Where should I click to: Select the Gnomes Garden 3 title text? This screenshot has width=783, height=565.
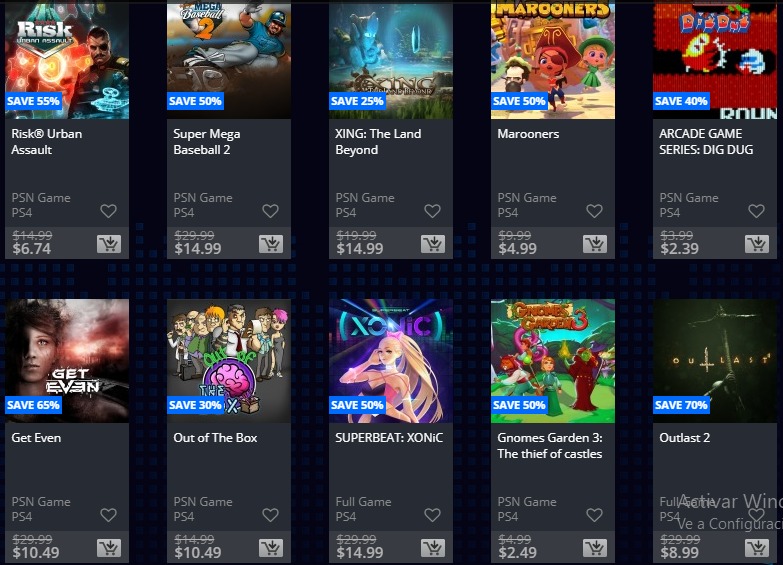click(550, 446)
